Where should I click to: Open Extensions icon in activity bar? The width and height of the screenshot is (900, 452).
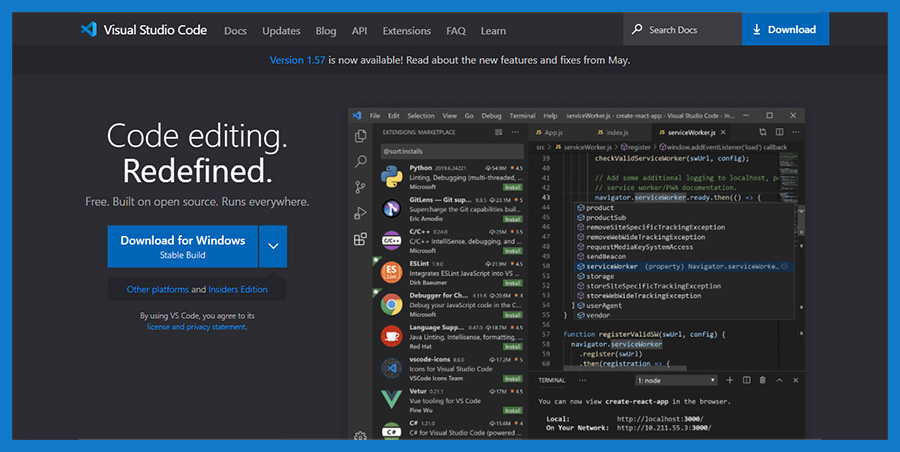(360, 239)
